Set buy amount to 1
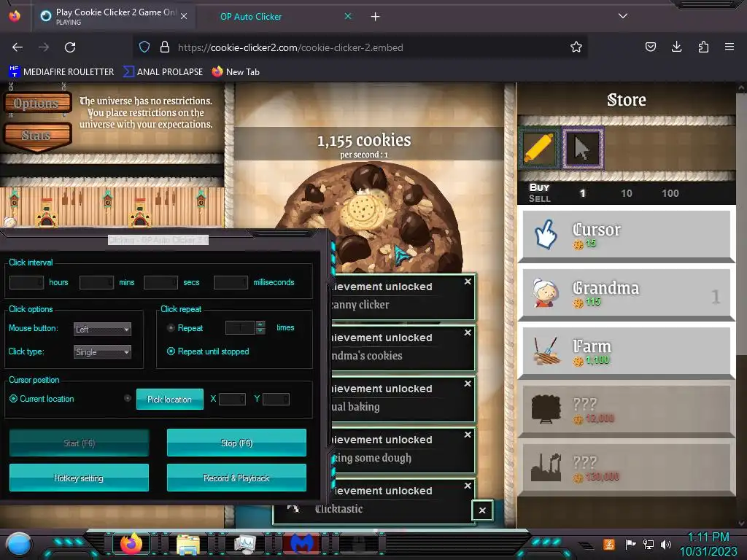Viewport: 747px width, 560px height. [x=582, y=193]
